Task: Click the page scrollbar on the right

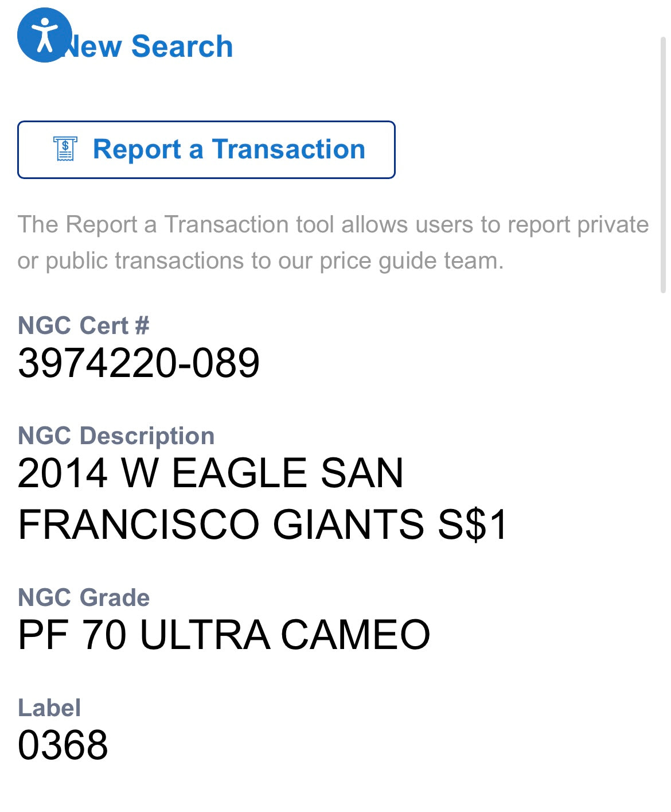Action: click(663, 165)
